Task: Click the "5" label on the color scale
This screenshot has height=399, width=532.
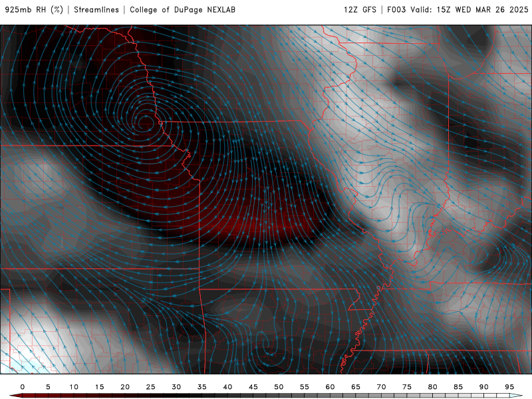Action: (x=48, y=387)
